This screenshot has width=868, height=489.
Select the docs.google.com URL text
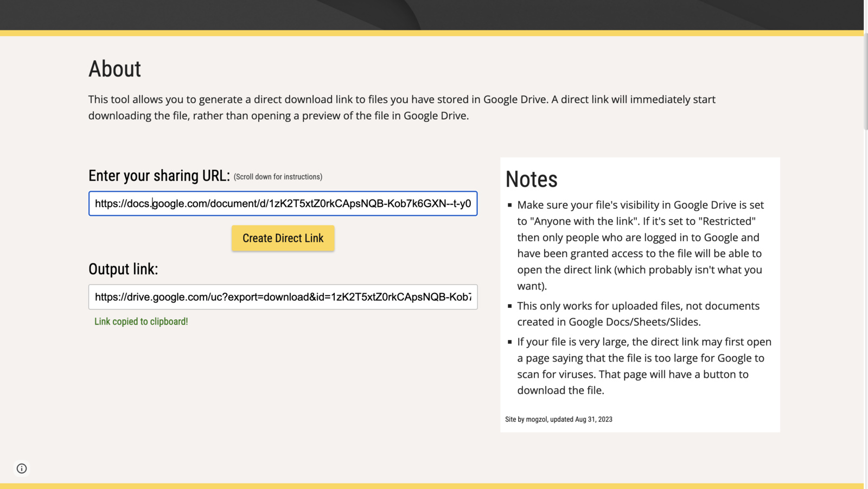283,203
